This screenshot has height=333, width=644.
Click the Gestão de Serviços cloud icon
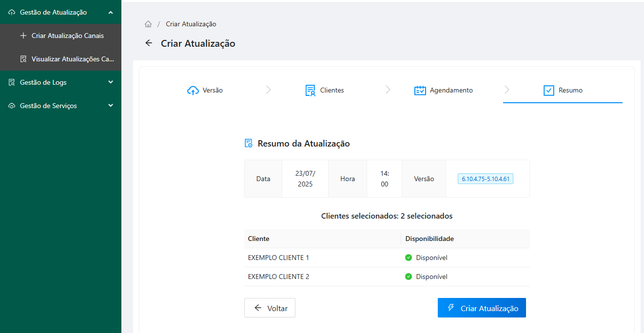[12, 106]
